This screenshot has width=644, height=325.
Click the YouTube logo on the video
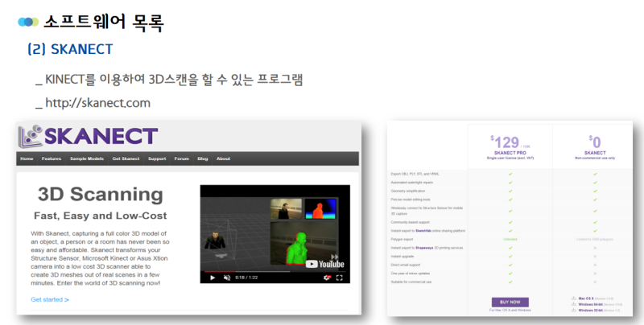pos(325,265)
